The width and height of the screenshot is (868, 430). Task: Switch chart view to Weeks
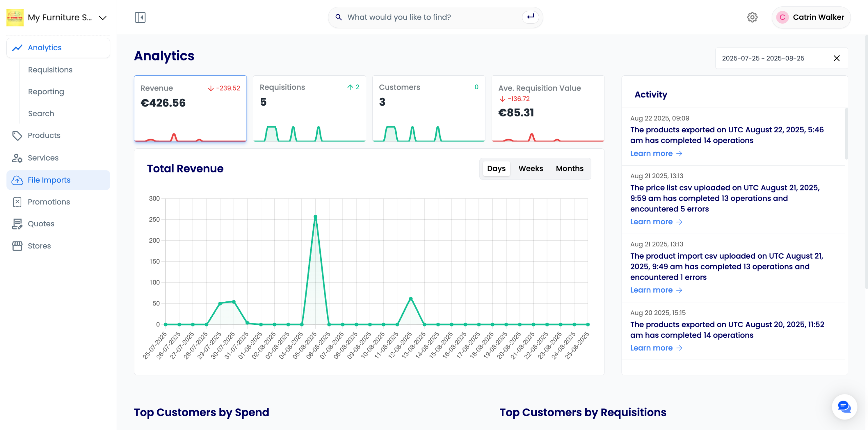click(x=530, y=169)
